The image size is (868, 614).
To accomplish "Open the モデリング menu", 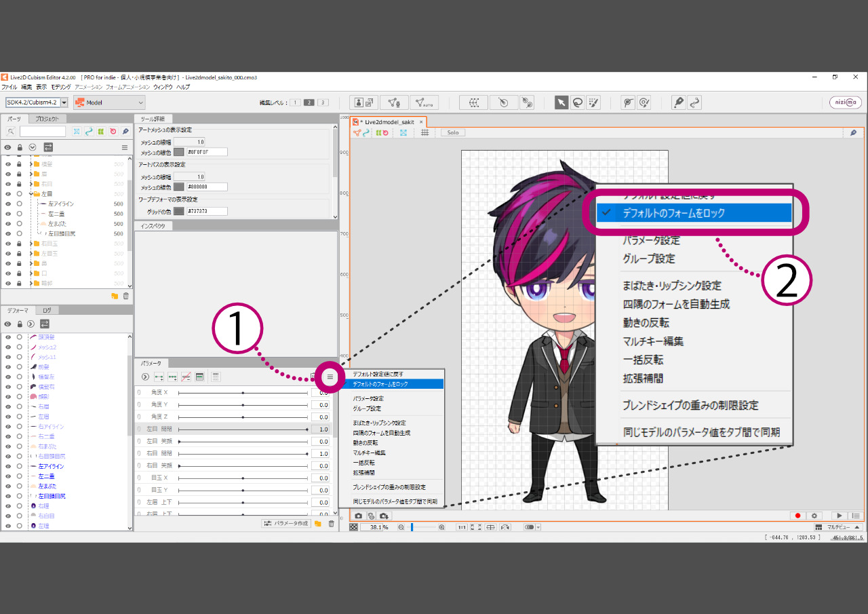I will [61, 87].
